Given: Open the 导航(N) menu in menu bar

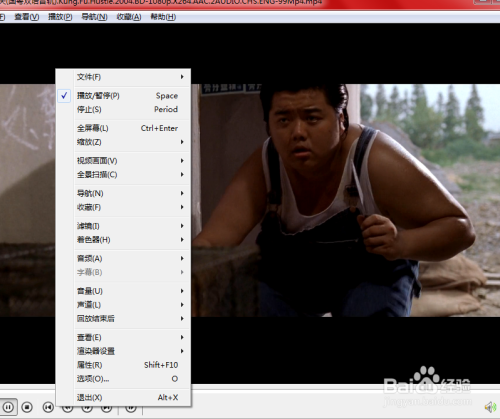Looking at the screenshot, I should tap(94, 17).
